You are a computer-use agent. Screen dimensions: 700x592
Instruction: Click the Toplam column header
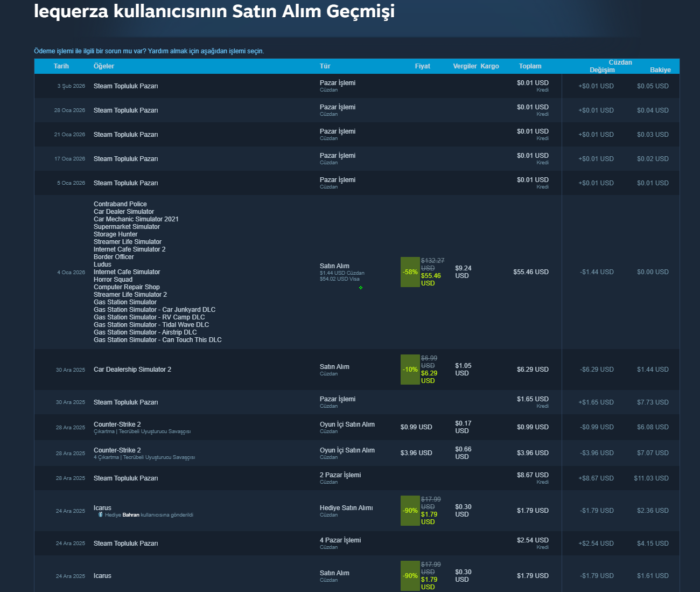[530, 66]
